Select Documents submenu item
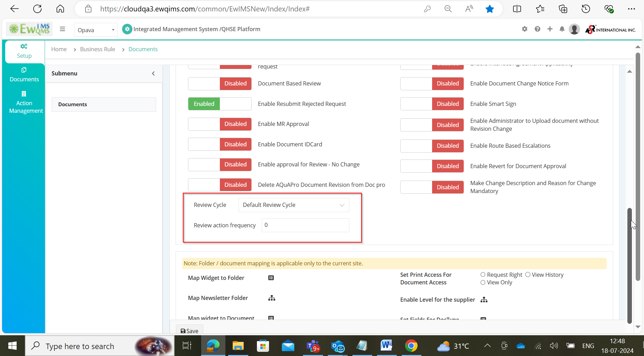644x356 pixels. 104,104
